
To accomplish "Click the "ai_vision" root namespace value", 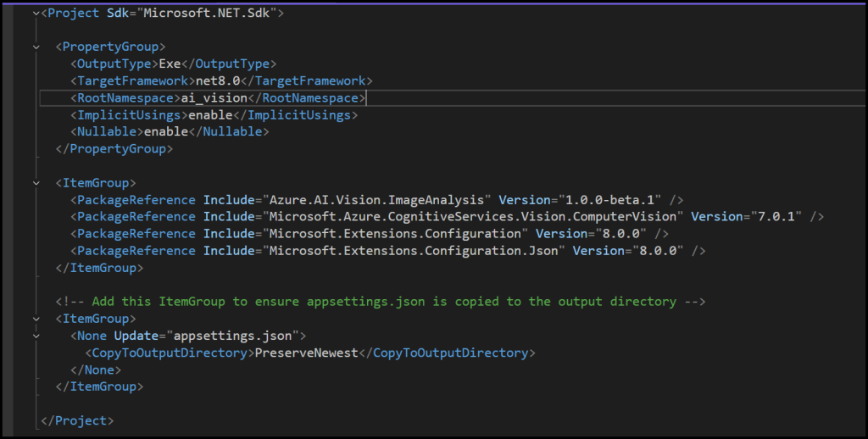I will (214, 98).
